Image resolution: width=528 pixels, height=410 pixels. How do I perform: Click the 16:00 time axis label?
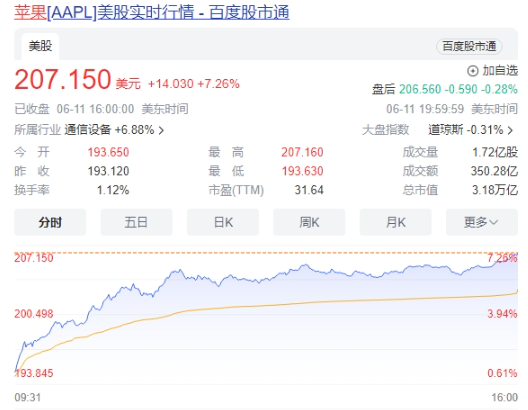pyautogui.click(x=504, y=397)
